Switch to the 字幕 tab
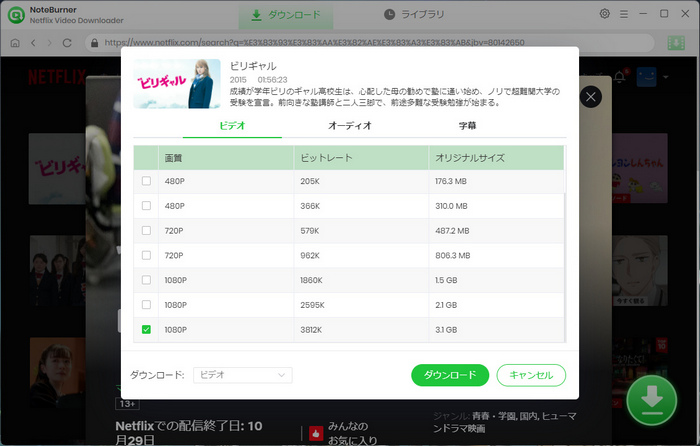The width and height of the screenshot is (700, 446). click(467, 126)
